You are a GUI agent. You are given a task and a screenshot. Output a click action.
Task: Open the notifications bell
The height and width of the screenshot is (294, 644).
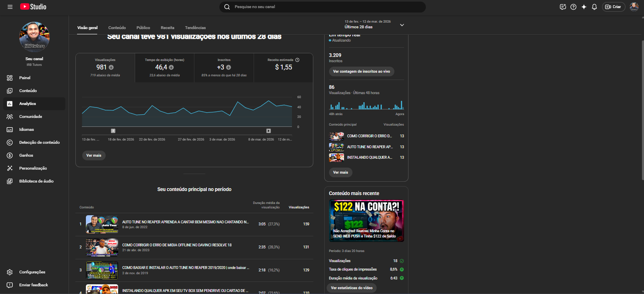(x=594, y=7)
